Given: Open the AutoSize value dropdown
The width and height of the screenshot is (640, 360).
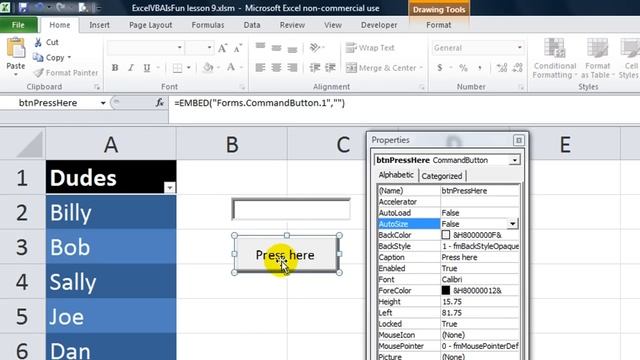Looking at the screenshot, I should tap(512, 224).
